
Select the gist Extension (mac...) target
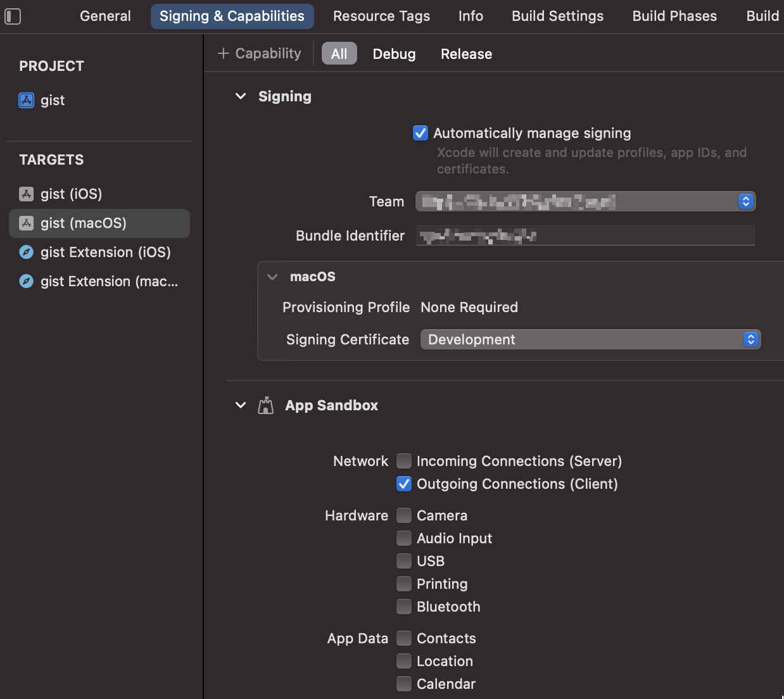(99, 281)
